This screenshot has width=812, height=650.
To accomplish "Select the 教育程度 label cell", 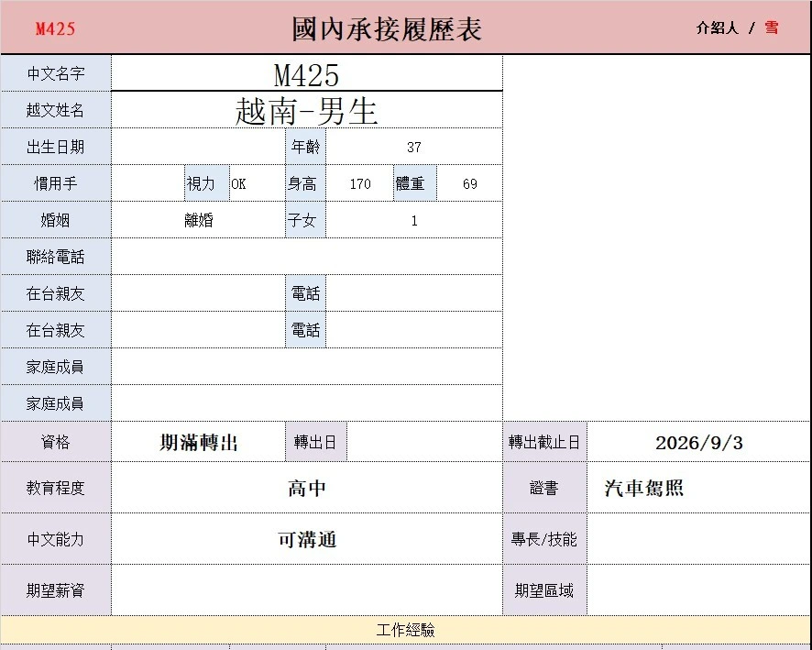I will point(56,488).
